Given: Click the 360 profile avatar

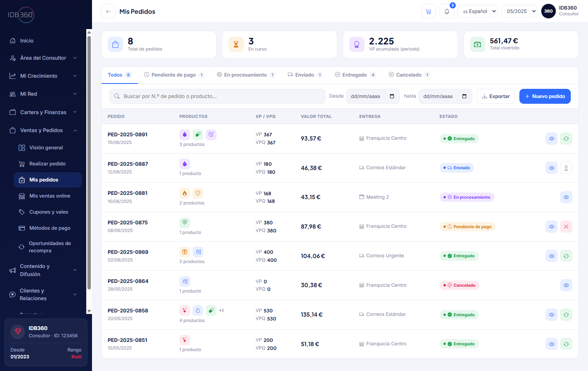Looking at the screenshot, I should 549,11.
